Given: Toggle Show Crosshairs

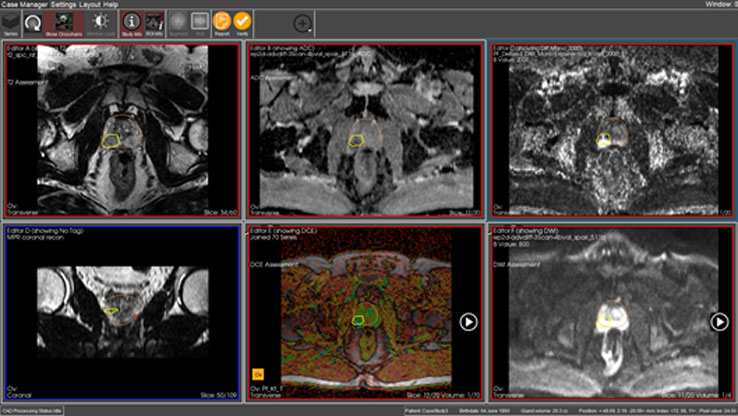Looking at the screenshot, I should (64, 24).
